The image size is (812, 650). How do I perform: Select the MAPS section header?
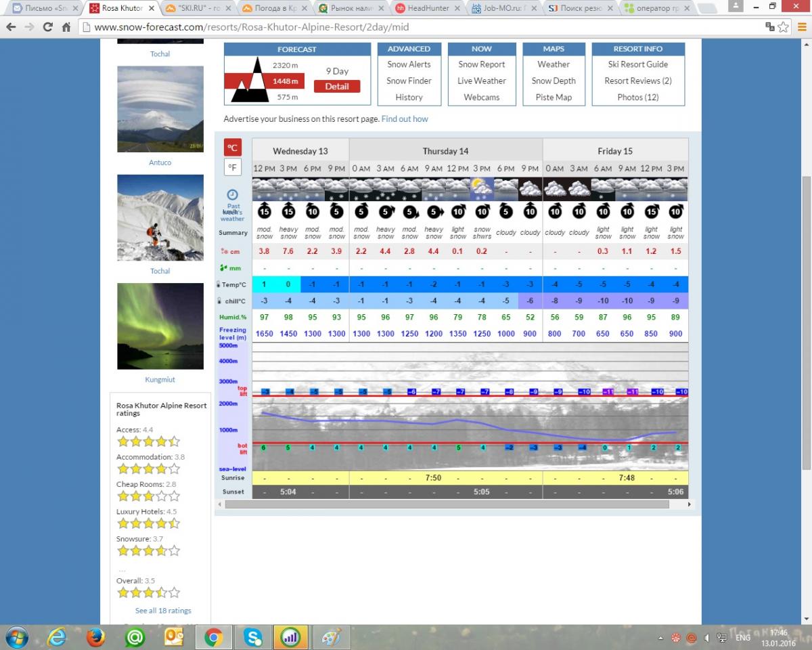[x=554, y=49]
